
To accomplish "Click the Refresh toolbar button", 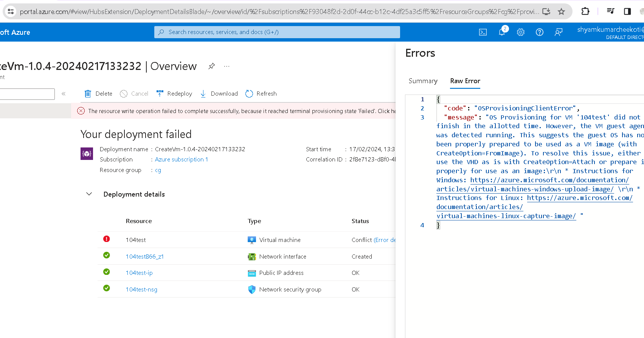I will point(261,94).
